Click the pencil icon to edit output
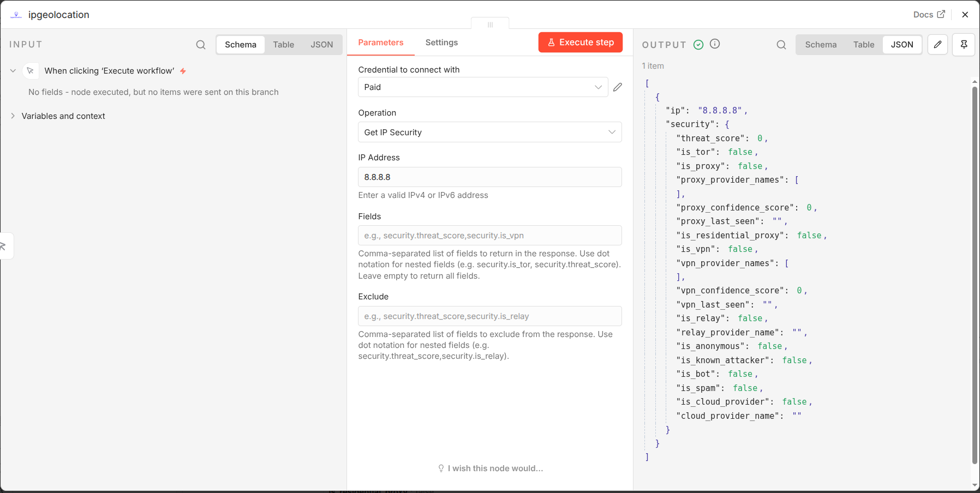 click(x=937, y=45)
